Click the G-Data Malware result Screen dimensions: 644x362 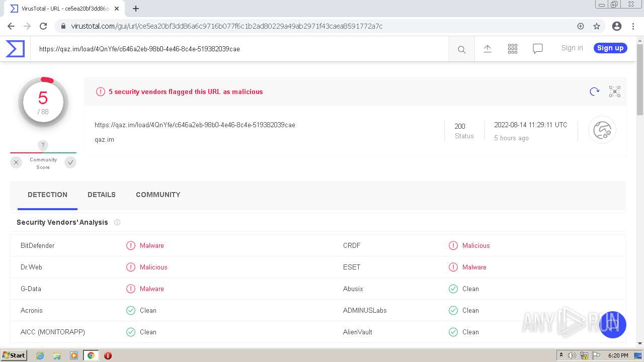tap(152, 289)
